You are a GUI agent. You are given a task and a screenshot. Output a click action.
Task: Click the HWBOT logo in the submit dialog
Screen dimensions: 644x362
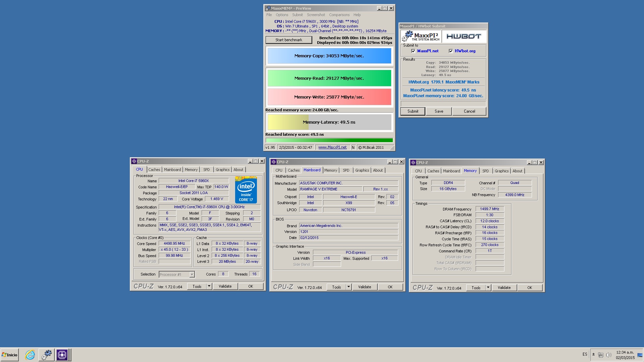coord(464,36)
